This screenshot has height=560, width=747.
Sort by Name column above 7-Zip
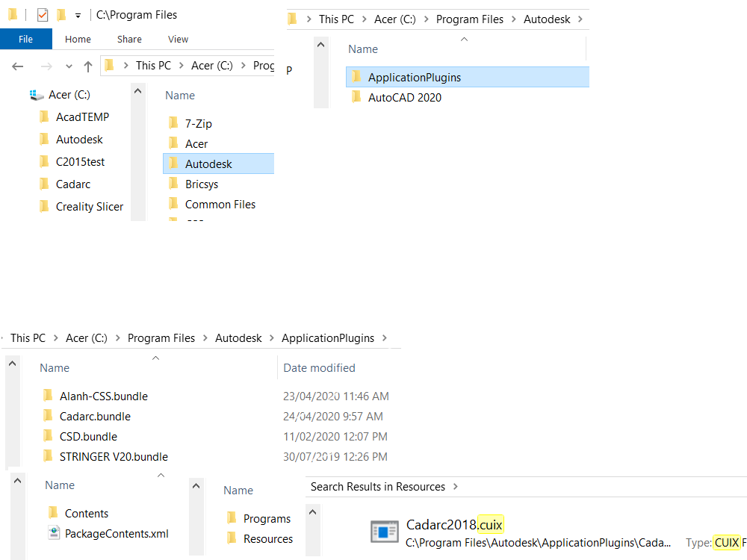(179, 96)
